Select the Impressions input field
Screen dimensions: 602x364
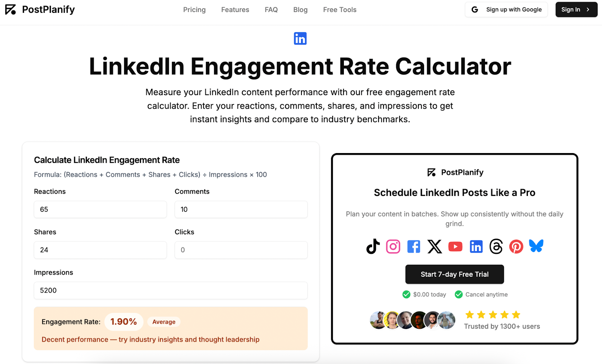pyautogui.click(x=170, y=291)
